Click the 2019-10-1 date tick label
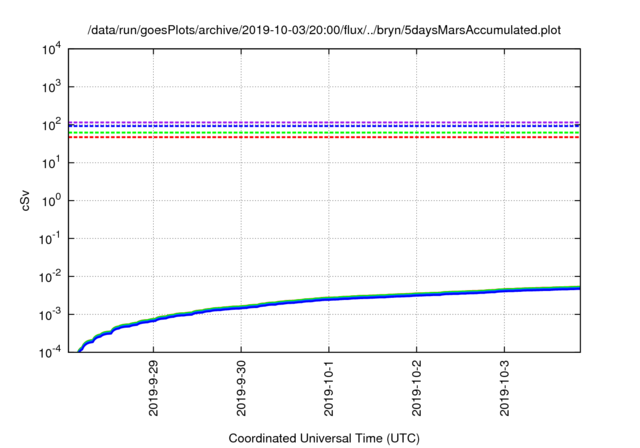The width and height of the screenshot is (640, 448). (x=329, y=388)
